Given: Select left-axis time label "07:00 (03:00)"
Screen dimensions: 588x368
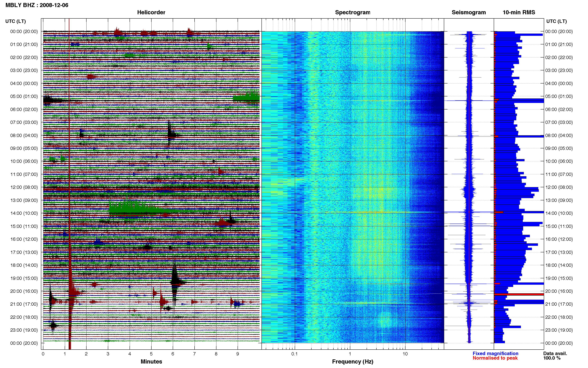Looking at the screenshot, I should pos(24,122).
